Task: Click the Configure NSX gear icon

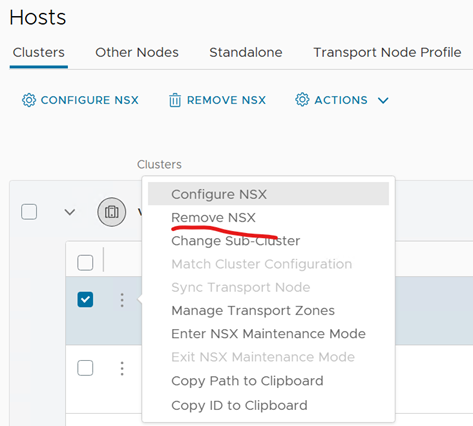Action: pos(29,100)
